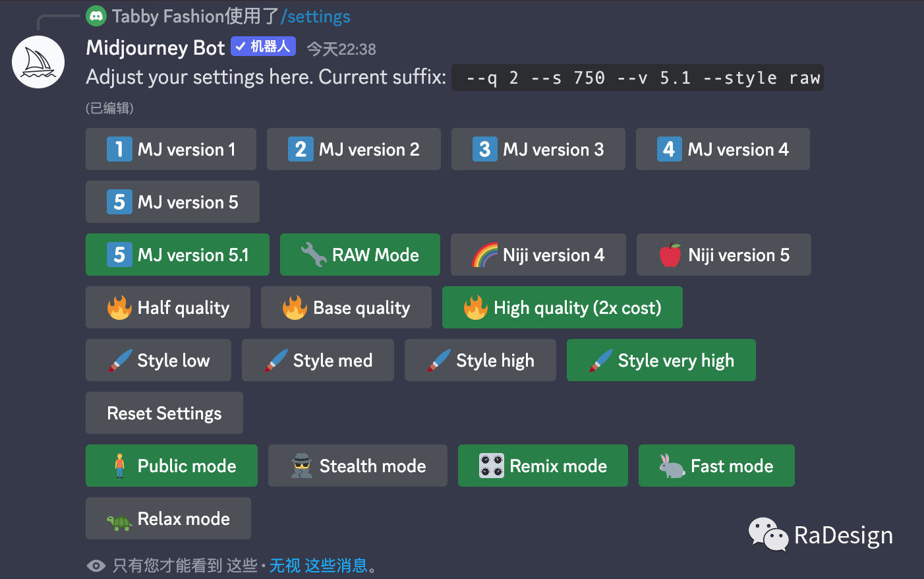Viewport: 924px width, 579px height.
Task: Enable Relax mode
Action: 168,518
